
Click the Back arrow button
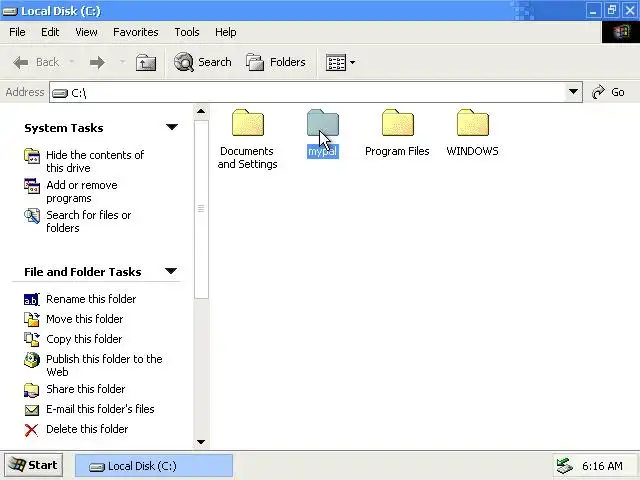click(36, 62)
